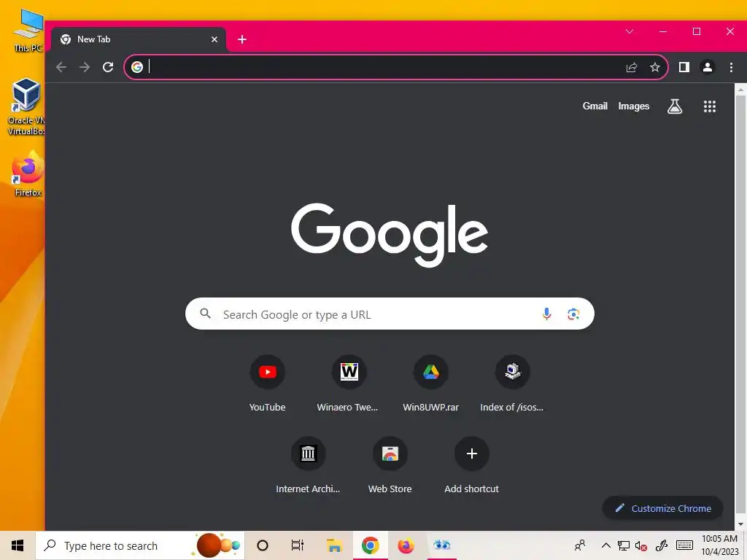Click the Google icon in address bar
This screenshot has width=747, height=560.
click(137, 67)
